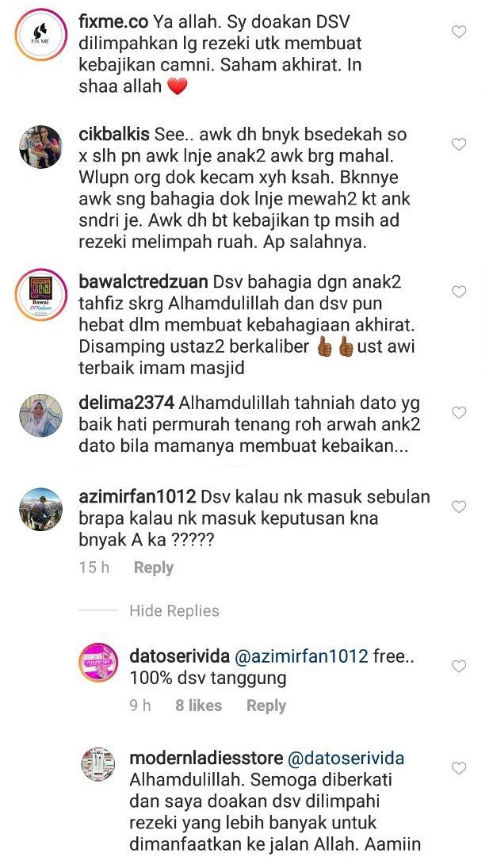Open datoserivida's pink profile avatar

coord(98,663)
